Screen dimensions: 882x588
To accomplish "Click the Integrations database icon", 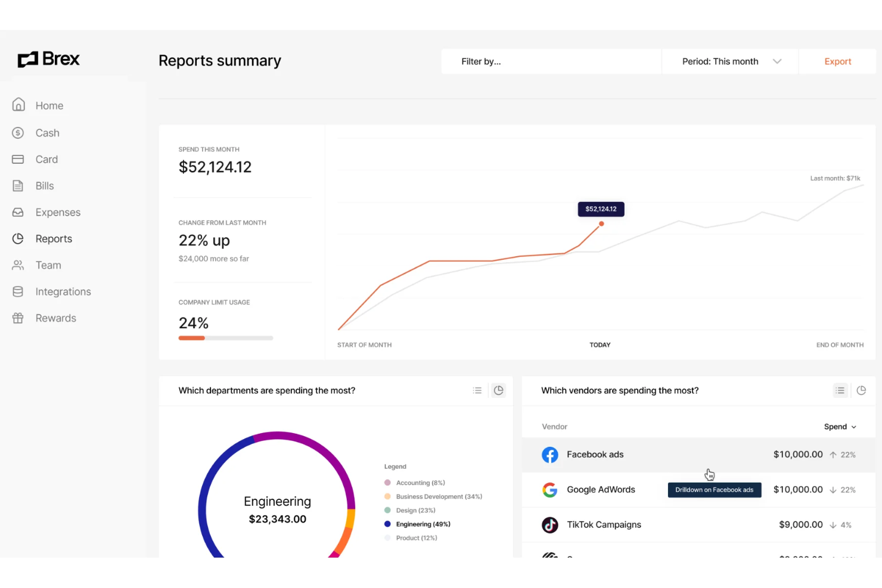I will pyautogui.click(x=18, y=291).
